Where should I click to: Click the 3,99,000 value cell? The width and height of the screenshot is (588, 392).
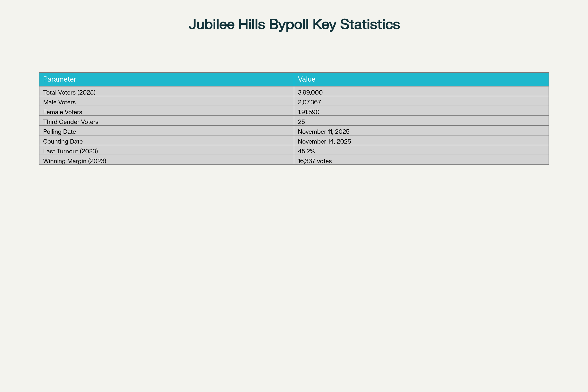310,92
